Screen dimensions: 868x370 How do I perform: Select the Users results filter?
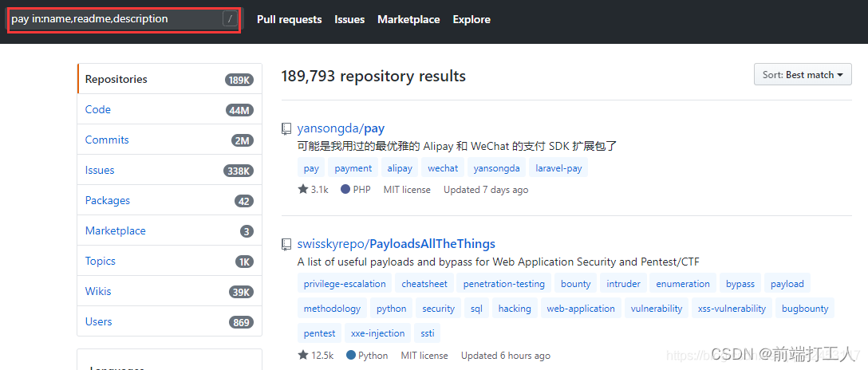[169, 321]
